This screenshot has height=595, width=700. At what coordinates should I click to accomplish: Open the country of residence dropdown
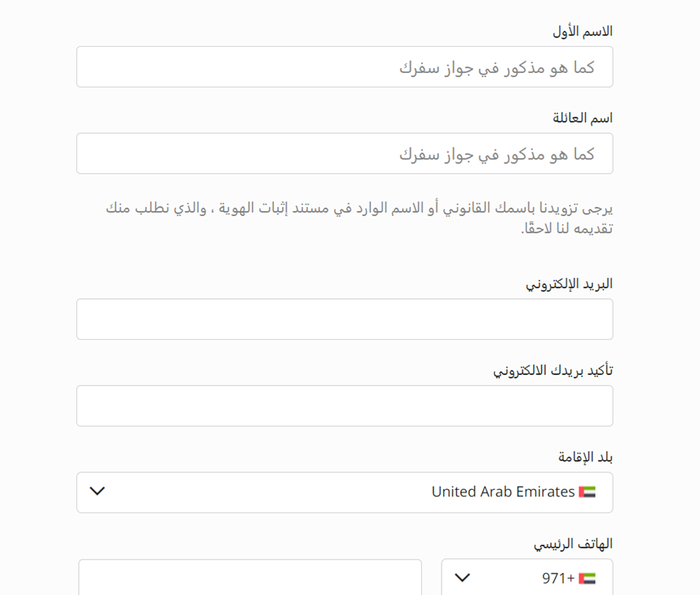(344, 491)
